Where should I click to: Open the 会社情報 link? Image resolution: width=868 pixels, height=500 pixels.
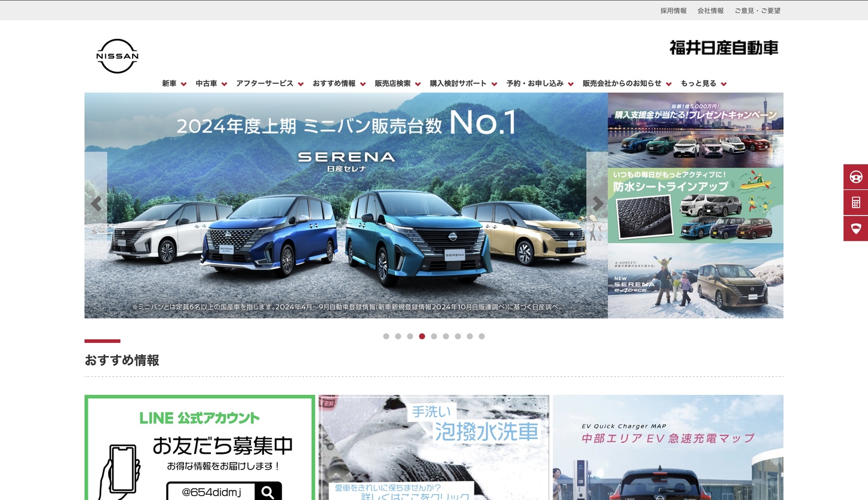point(710,11)
